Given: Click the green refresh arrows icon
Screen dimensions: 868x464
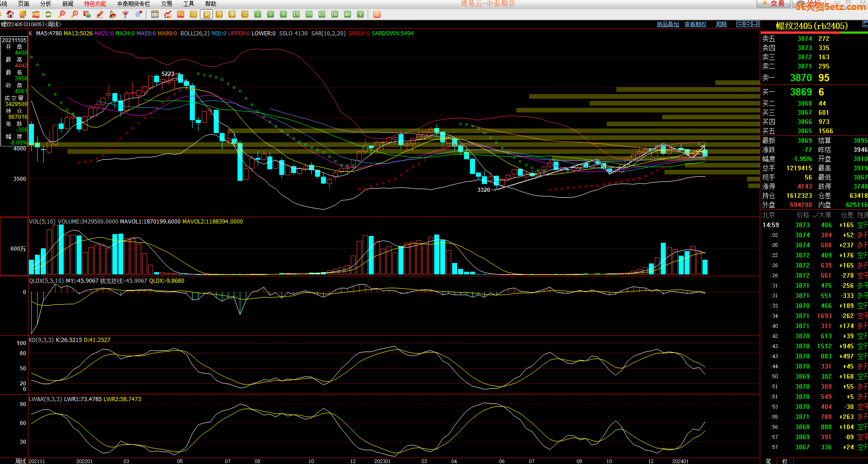Looking at the screenshot, I should [x=48, y=14].
